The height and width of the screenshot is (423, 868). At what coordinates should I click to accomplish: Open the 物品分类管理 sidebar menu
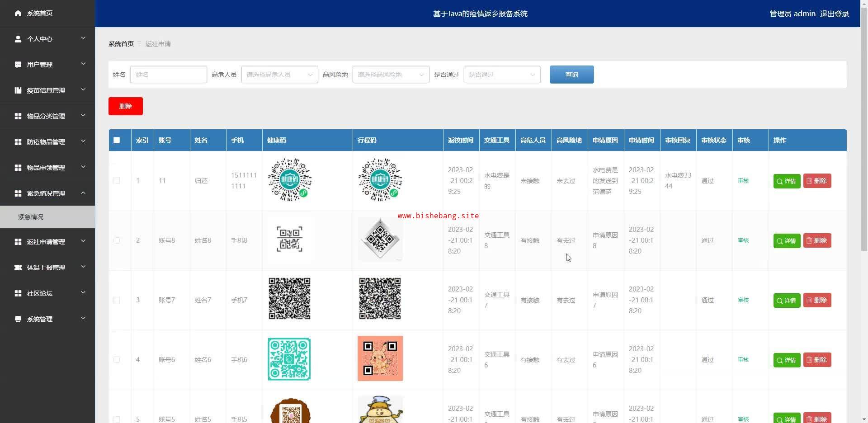[47, 116]
